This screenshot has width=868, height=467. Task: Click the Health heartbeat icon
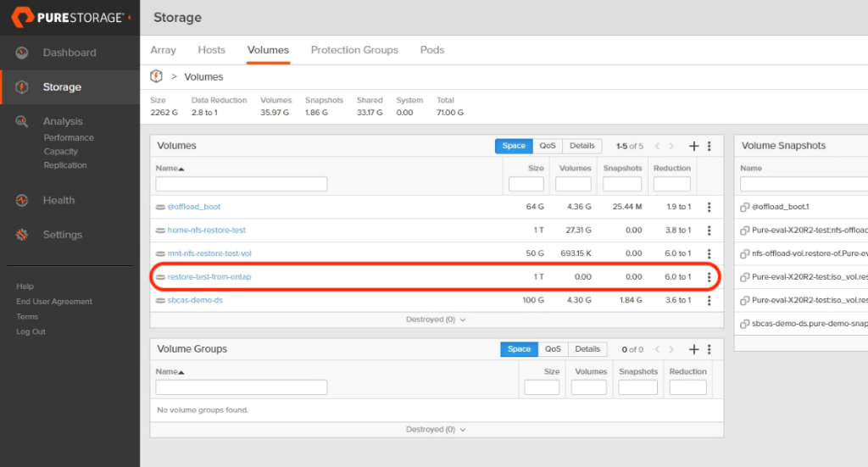coord(21,200)
